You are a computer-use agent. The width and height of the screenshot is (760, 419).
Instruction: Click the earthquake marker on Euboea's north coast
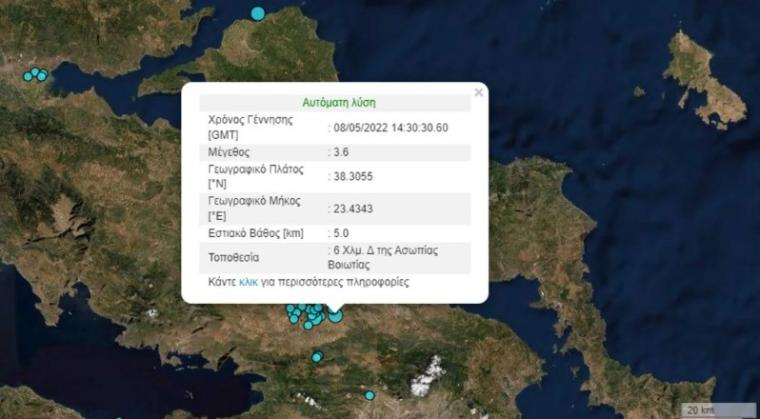pyautogui.click(x=258, y=13)
